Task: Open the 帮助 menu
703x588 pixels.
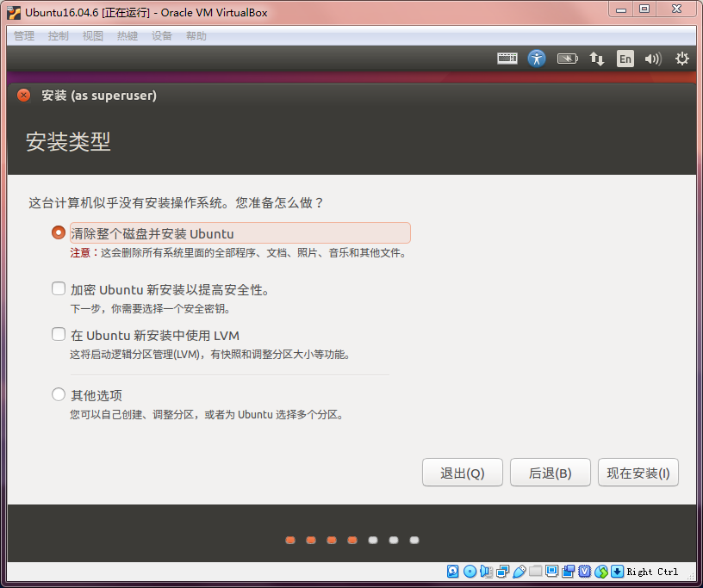Action: 196,36
